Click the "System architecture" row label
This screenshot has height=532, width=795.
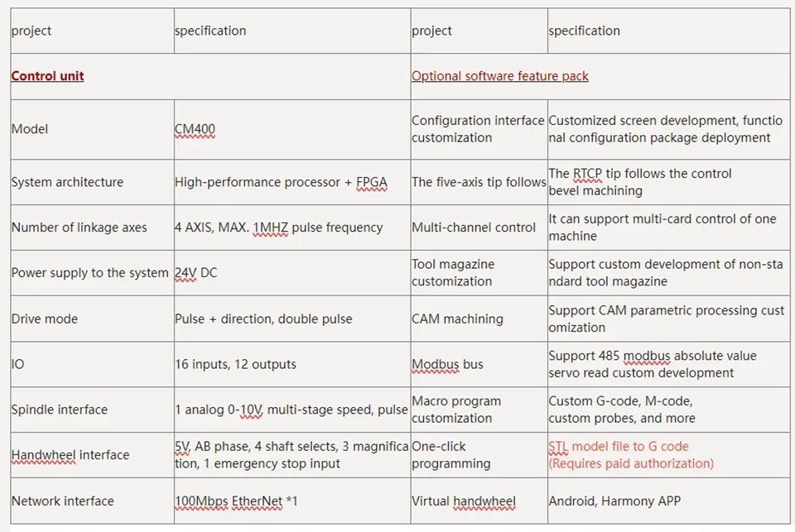67,182
